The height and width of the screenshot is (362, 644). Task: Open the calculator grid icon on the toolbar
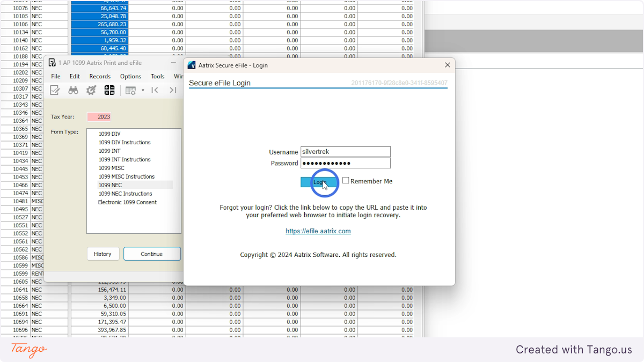[x=109, y=90]
